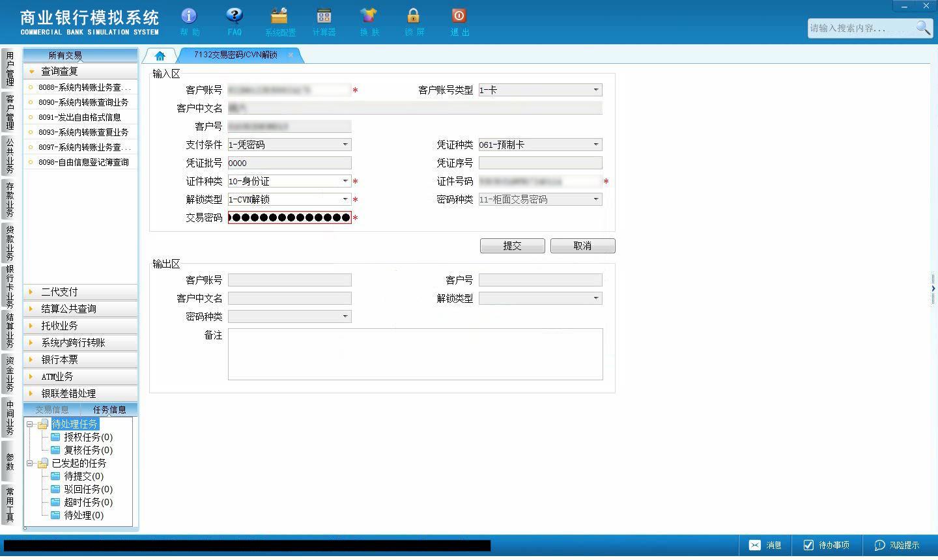Viewport: 938px width, 560px height.
Task: Expand the 二代支付 section
Action: pos(81,292)
